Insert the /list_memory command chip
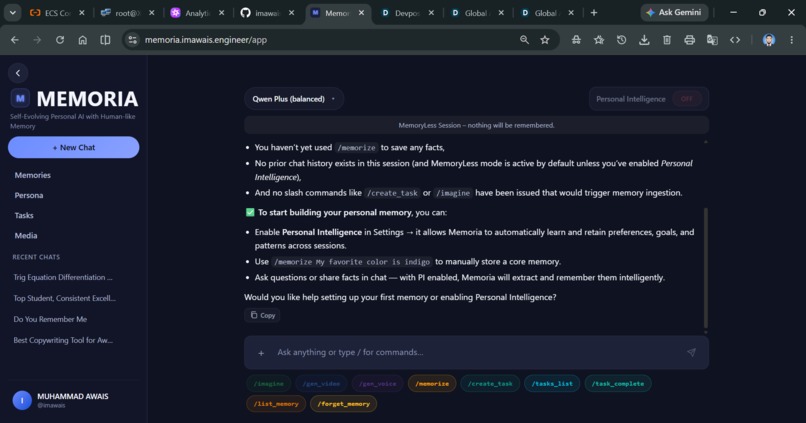 (x=276, y=403)
